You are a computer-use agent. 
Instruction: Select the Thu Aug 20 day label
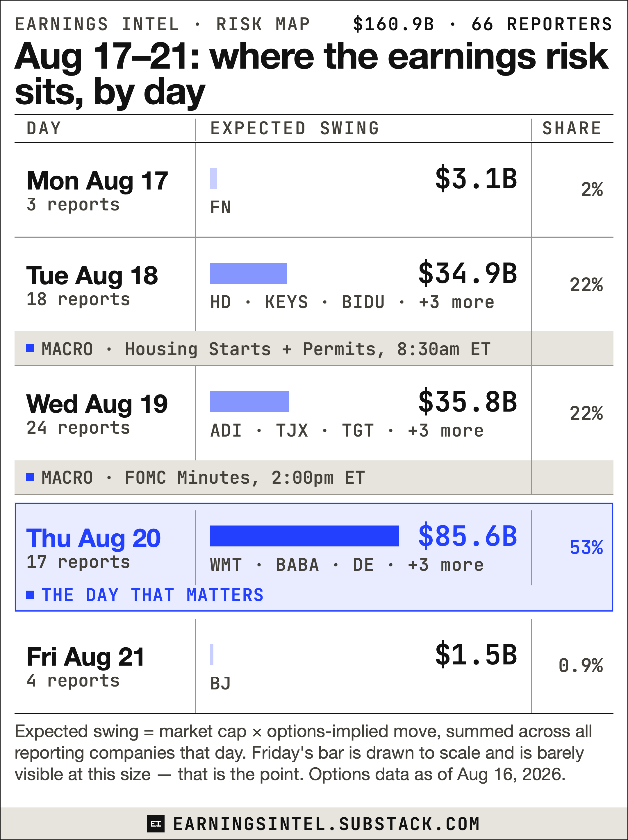pyautogui.click(x=93, y=539)
